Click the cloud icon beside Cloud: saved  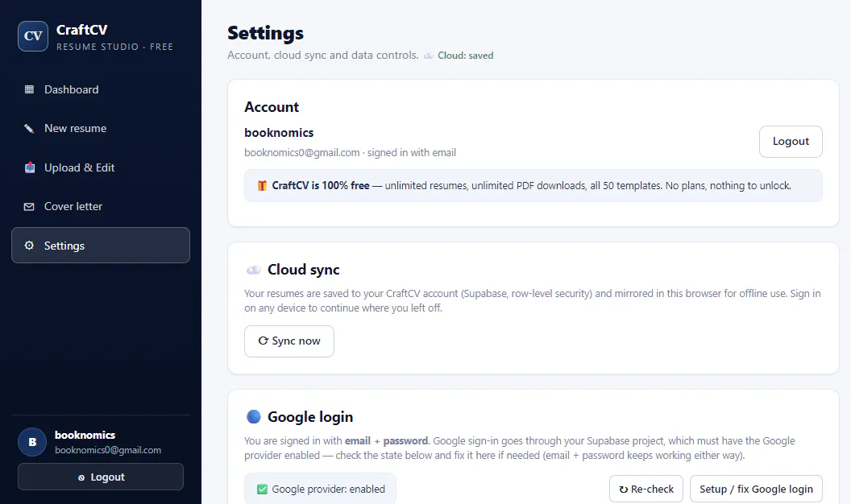tap(429, 56)
